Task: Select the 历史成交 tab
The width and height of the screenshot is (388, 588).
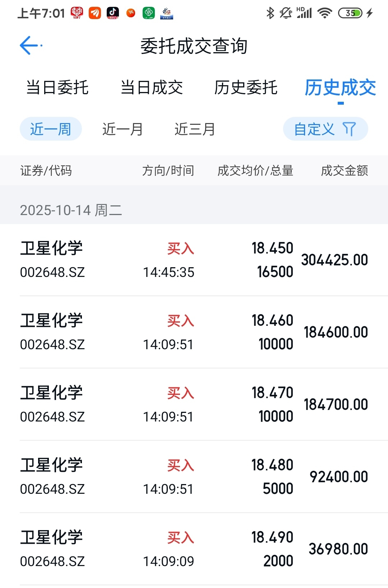Action: (x=340, y=87)
